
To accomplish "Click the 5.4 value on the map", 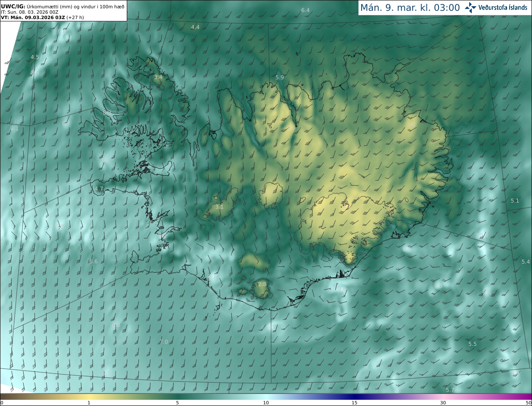I will 526,262.
